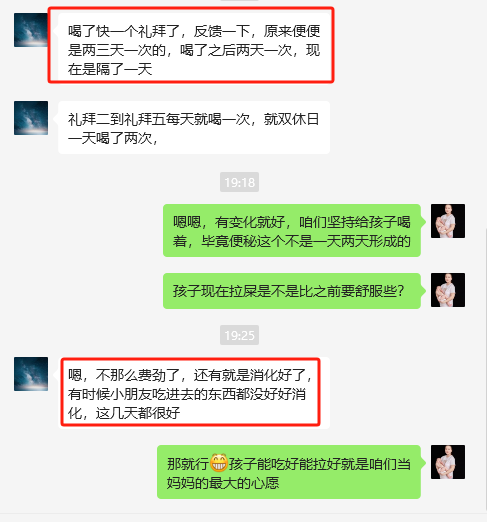
Task: Select the 嗯，不那么费劲了 message bubble
Action: (x=194, y=393)
